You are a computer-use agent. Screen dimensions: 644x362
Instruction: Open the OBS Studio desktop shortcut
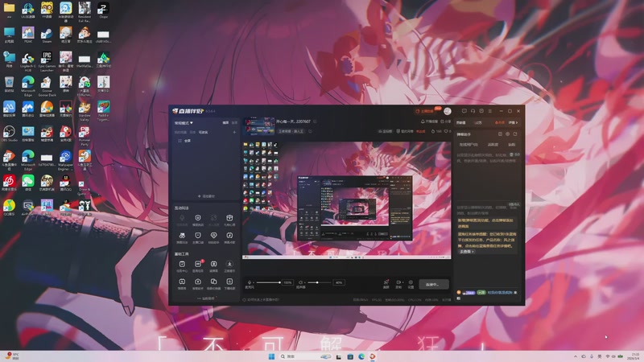point(9,134)
